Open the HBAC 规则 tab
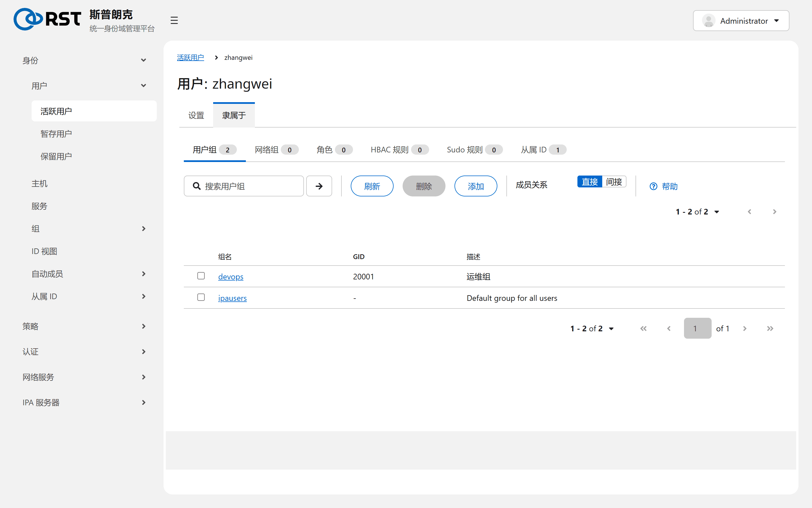 [400, 150]
